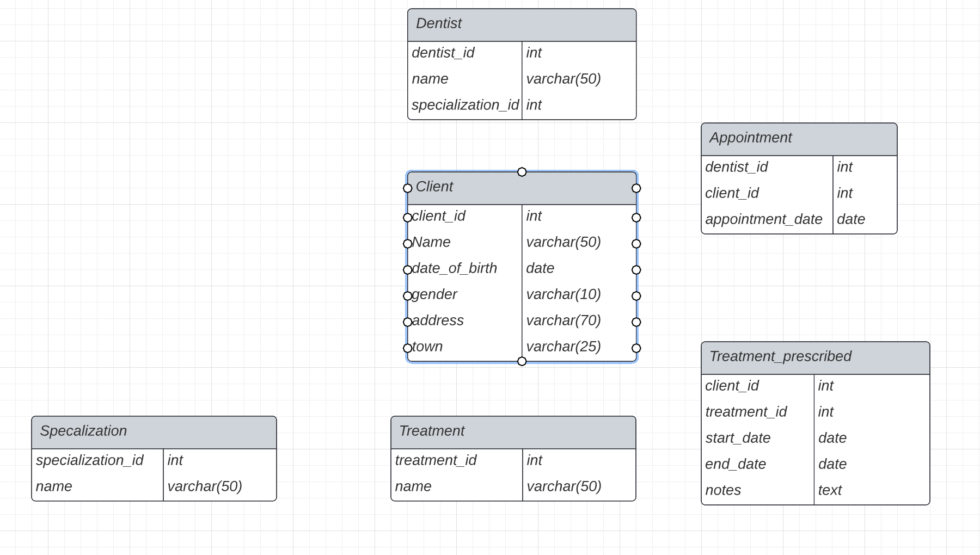Click the left anchor beside the gender row
The height and width of the screenshot is (555, 980).
407,296
